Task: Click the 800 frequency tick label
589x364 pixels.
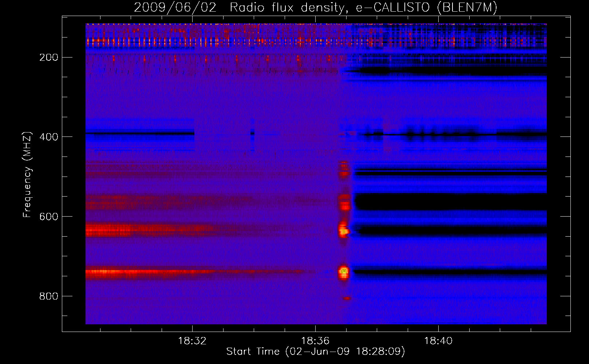Action: 49,296
